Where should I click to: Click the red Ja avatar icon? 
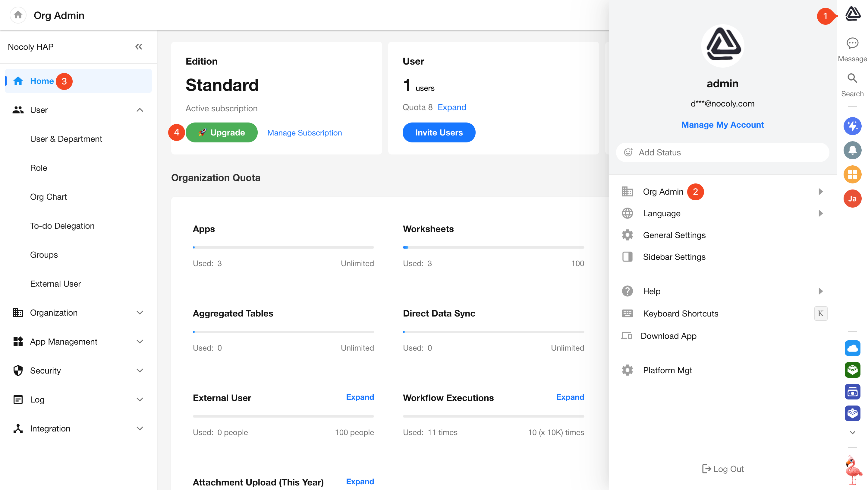pyautogui.click(x=852, y=199)
